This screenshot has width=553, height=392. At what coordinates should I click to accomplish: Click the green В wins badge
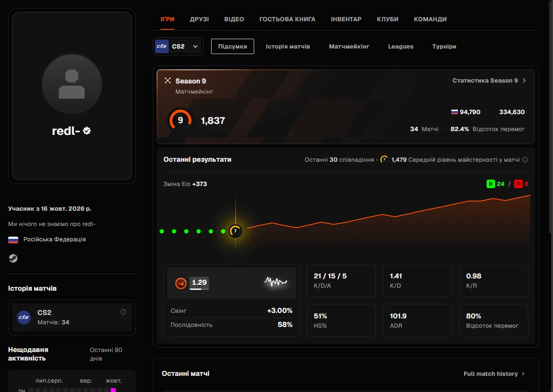[x=490, y=184]
